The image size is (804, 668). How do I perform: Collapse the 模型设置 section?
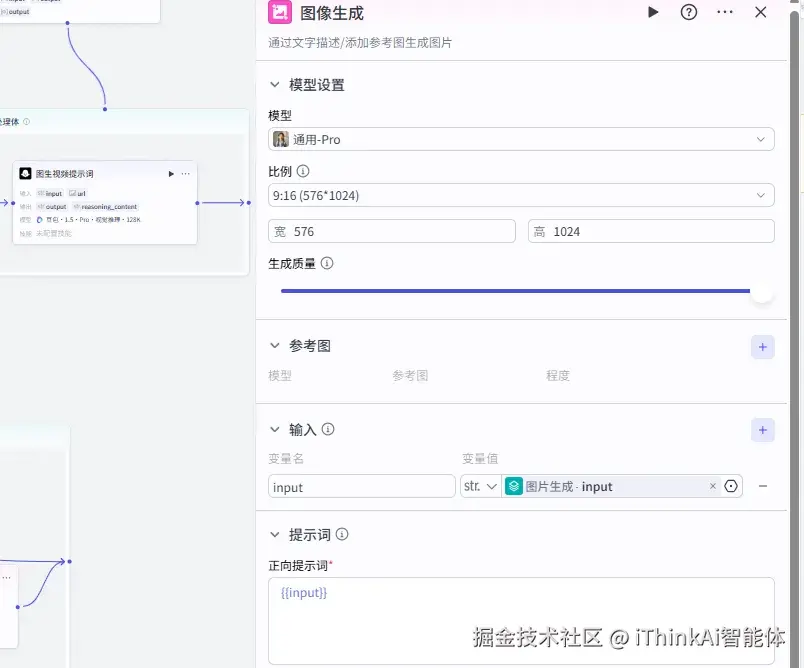coord(276,84)
